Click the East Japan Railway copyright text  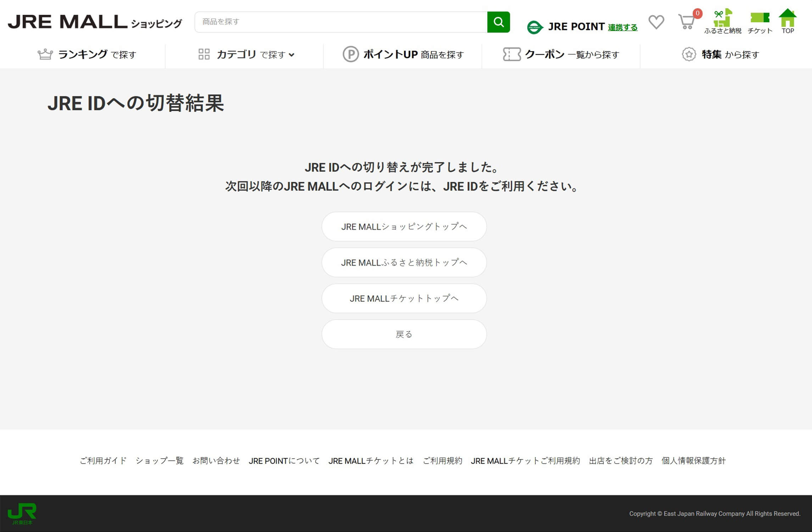pyautogui.click(x=715, y=514)
